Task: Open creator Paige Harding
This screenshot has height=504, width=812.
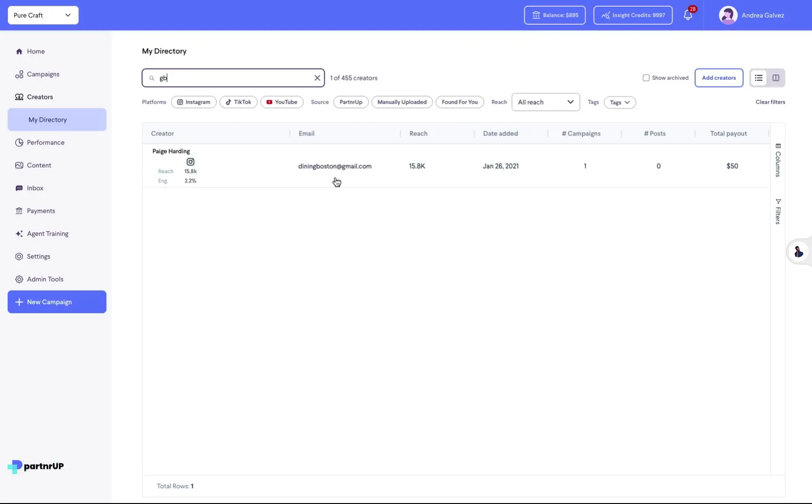Action: 171,151
